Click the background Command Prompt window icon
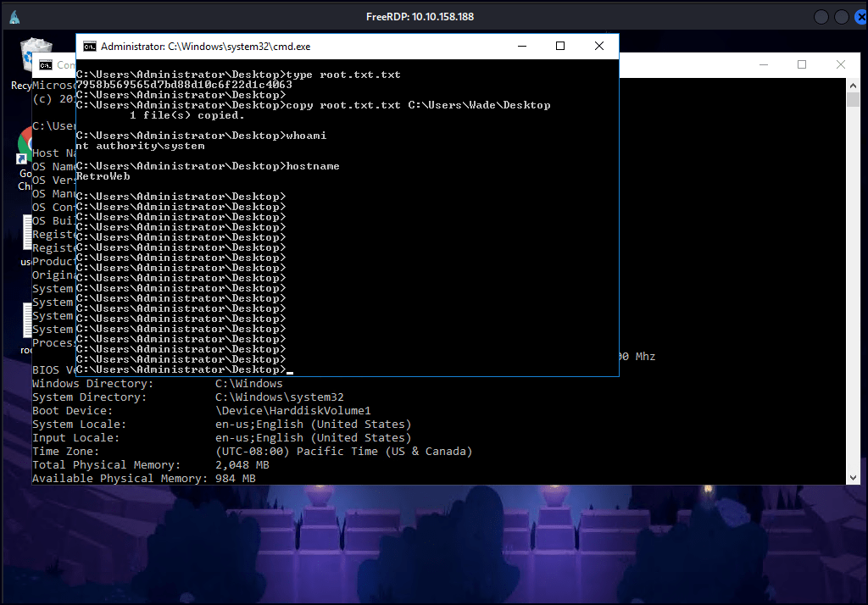The height and width of the screenshot is (605, 868). (45, 65)
